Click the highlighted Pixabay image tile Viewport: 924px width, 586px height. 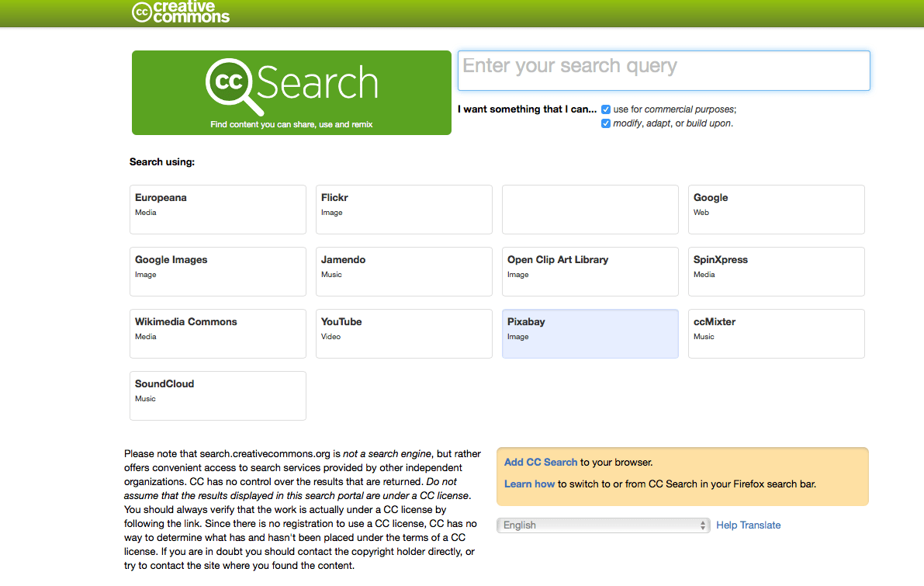[590, 333]
